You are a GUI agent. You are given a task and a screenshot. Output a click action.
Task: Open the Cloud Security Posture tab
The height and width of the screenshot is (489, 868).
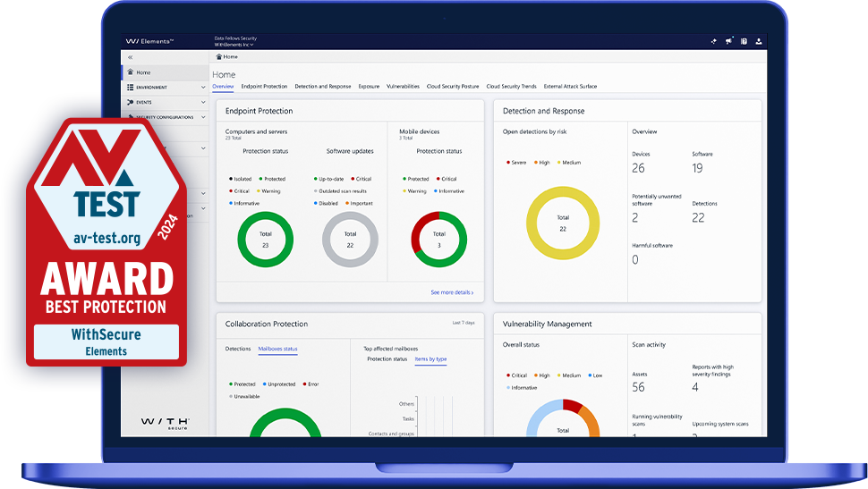(x=453, y=87)
